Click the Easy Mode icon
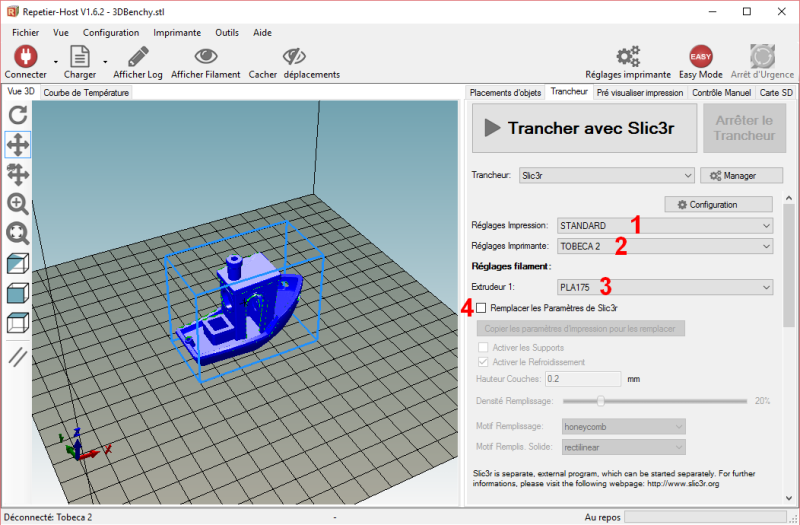 coord(701,56)
